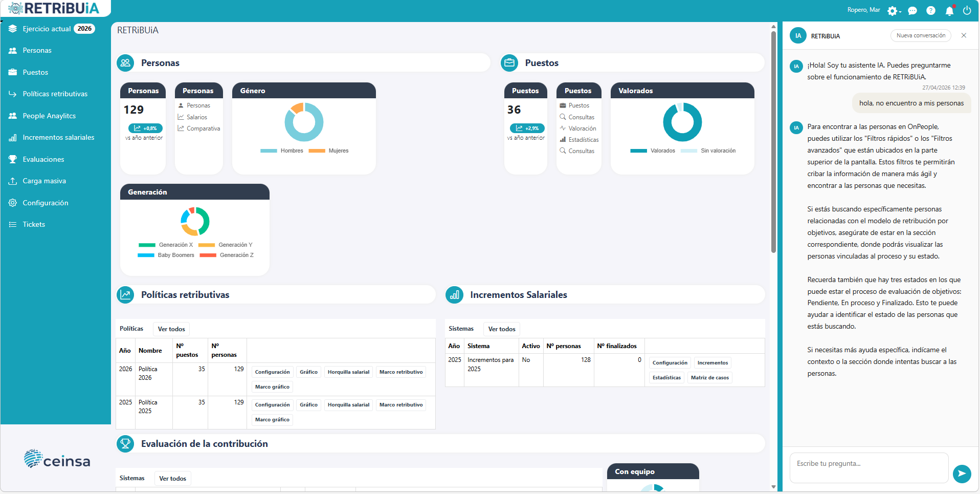This screenshot has width=980, height=494.
Task: Click the ceinsa logo in the sidebar footer
Action: point(57,459)
